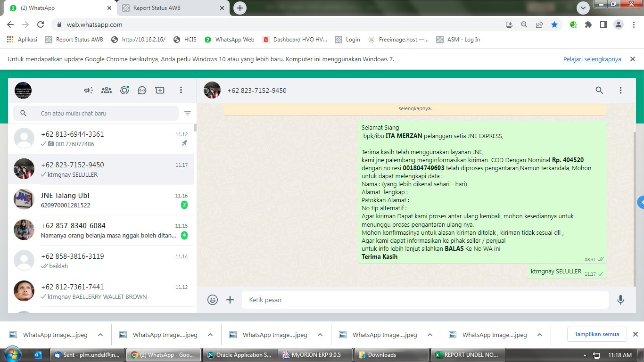The height and width of the screenshot is (362, 644).
Task: Open chat +62 812-7361-7441
Action: pos(101,292)
